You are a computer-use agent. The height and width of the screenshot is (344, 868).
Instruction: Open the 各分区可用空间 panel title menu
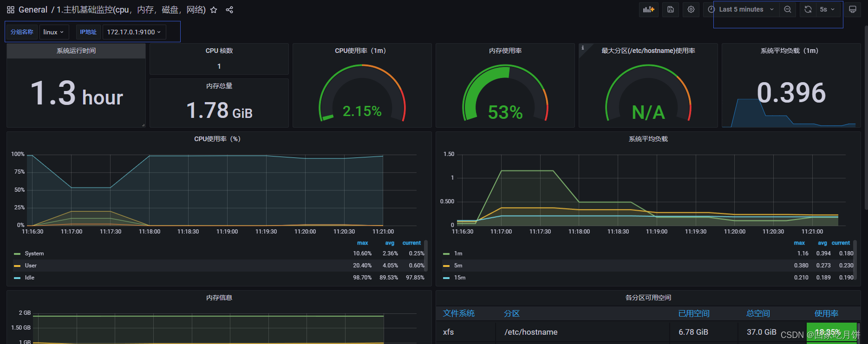coord(648,298)
